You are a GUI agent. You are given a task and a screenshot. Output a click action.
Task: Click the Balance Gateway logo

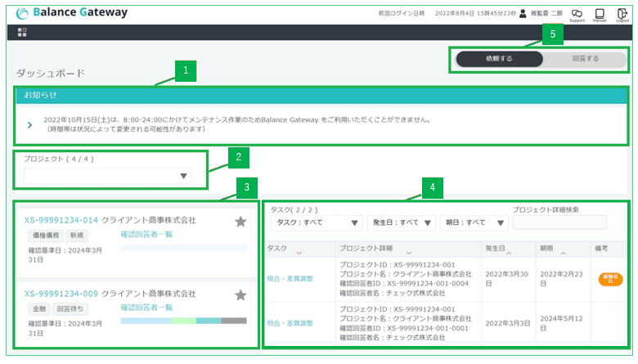[x=71, y=13]
